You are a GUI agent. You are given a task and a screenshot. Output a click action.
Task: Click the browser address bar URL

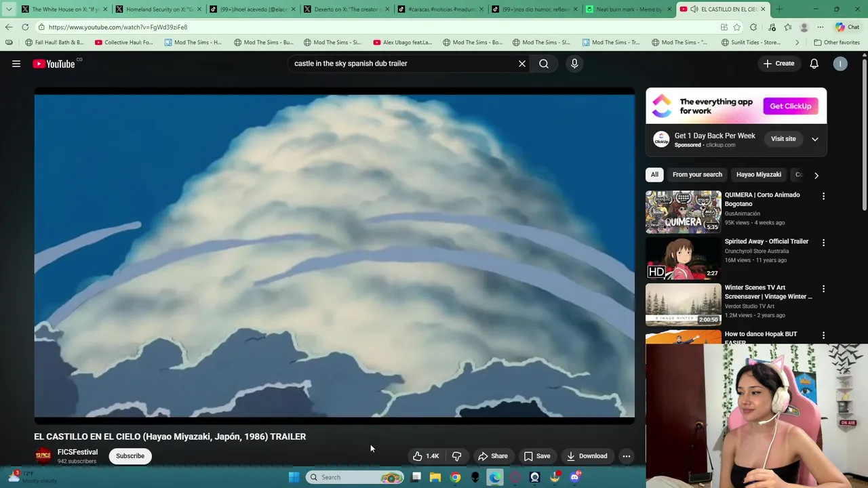(x=118, y=27)
